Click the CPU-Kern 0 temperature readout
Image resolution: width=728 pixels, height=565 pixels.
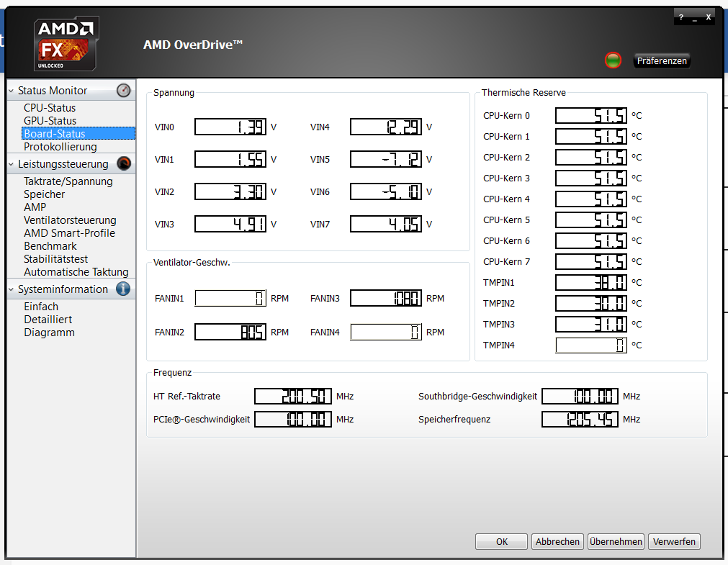[591, 116]
